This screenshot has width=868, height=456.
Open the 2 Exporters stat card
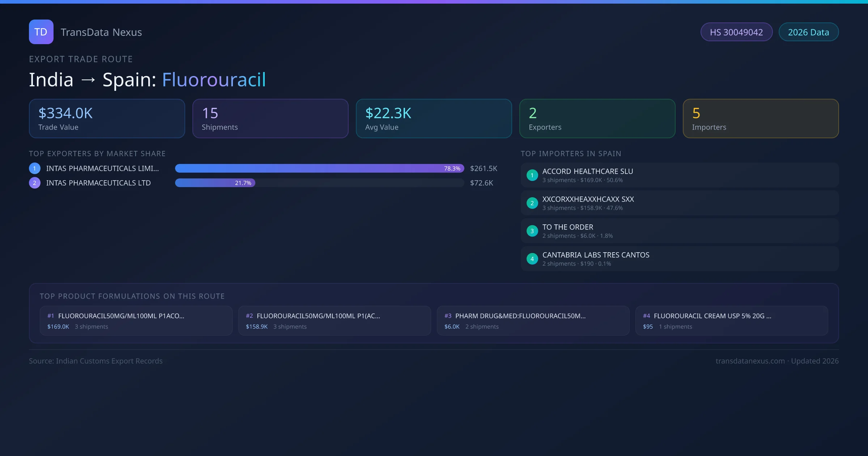pyautogui.click(x=597, y=119)
